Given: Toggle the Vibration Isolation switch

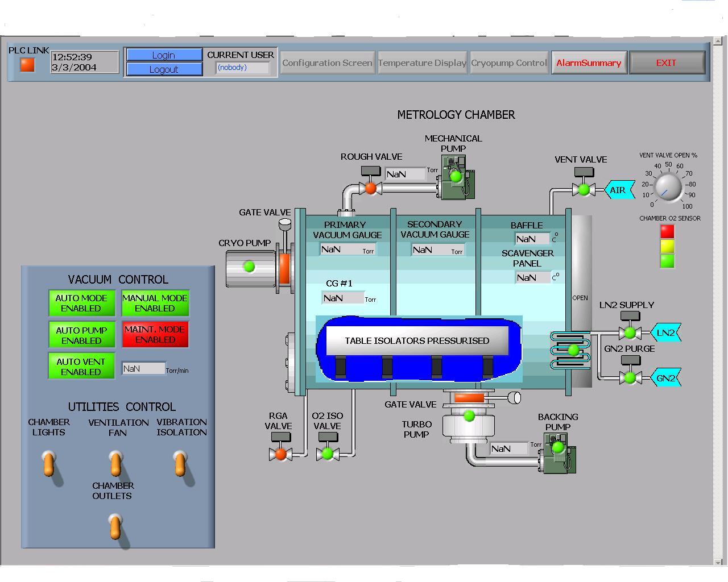Looking at the screenshot, I should point(180,463).
